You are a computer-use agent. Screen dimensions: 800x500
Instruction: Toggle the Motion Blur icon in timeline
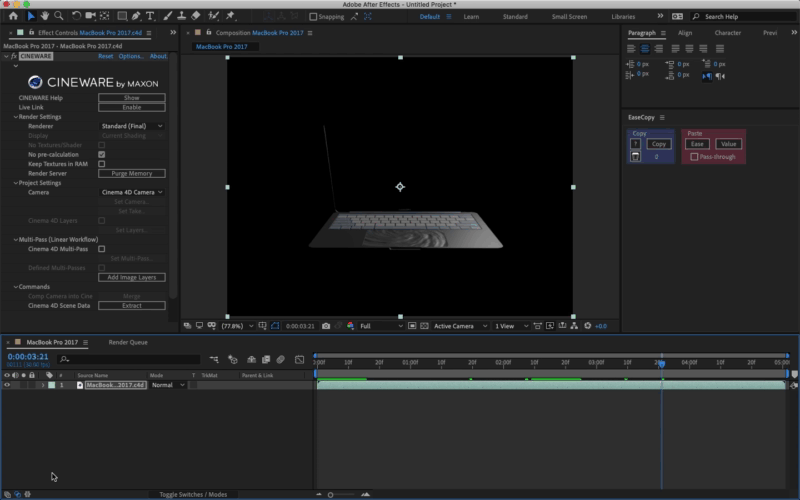pyautogui.click(x=280, y=360)
